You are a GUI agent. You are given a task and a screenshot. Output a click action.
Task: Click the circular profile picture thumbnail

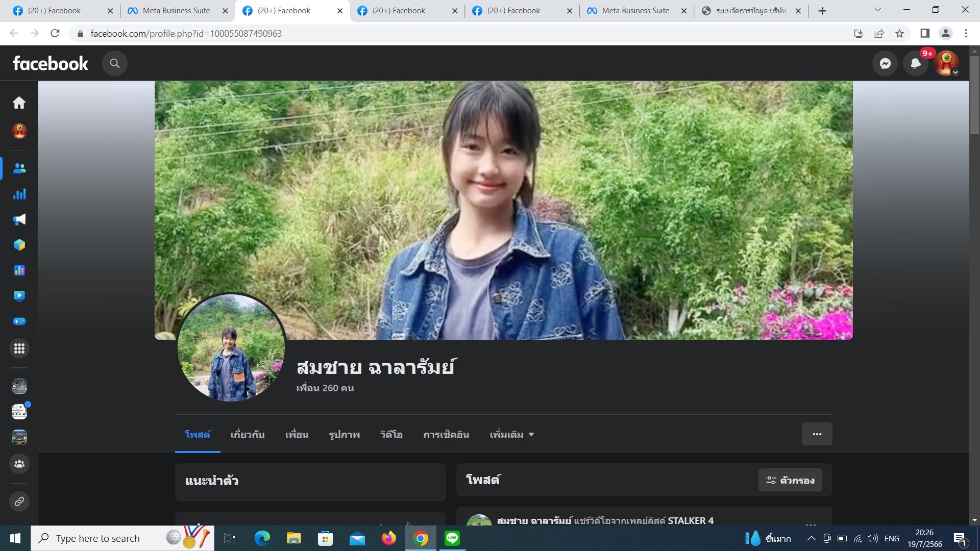[x=231, y=347]
